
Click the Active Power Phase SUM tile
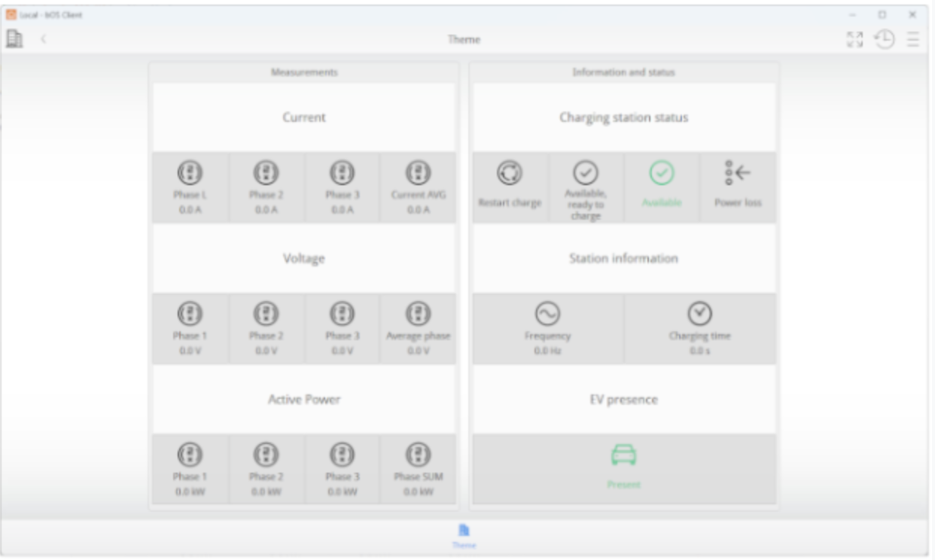pyautogui.click(x=418, y=469)
